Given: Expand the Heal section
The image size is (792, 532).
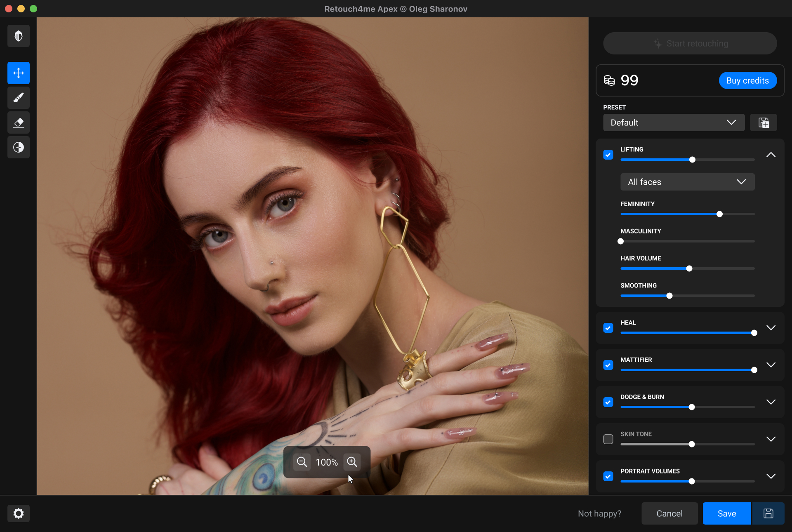Looking at the screenshot, I should 771,328.
